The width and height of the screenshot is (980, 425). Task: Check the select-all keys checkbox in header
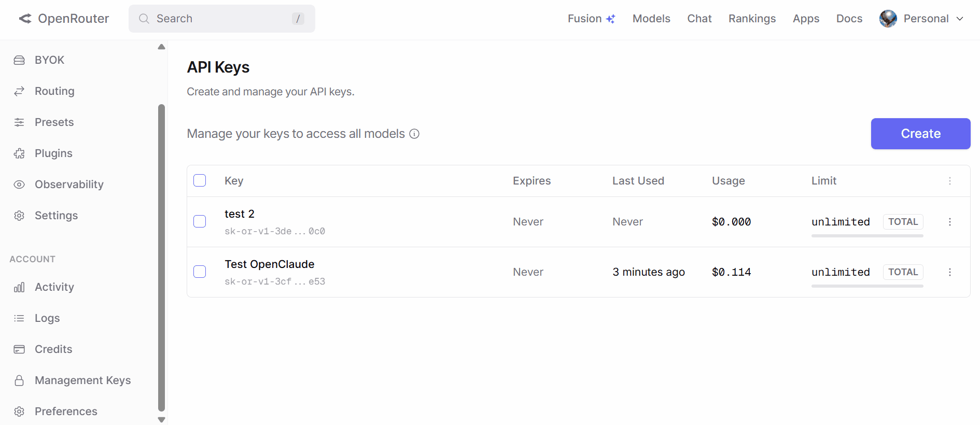[x=200, y=180]
